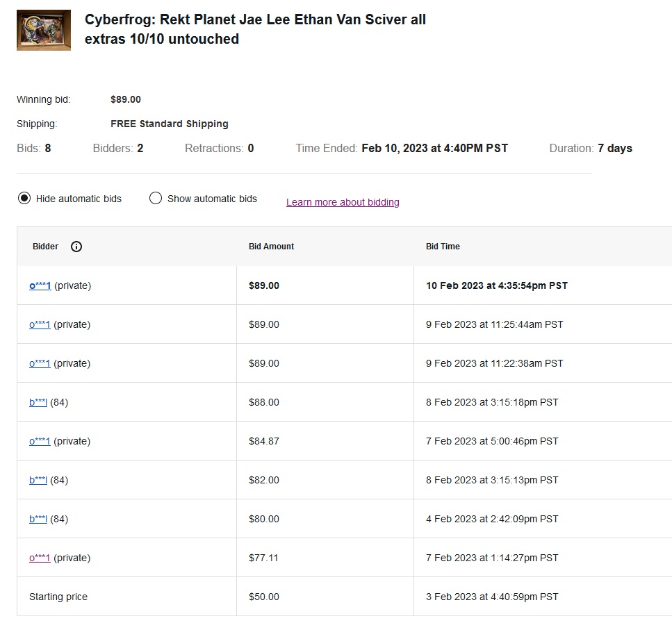The height and width of the screenshot is (623, 672).
Task: Click the Bidder column header text
Action: point(45,247)
